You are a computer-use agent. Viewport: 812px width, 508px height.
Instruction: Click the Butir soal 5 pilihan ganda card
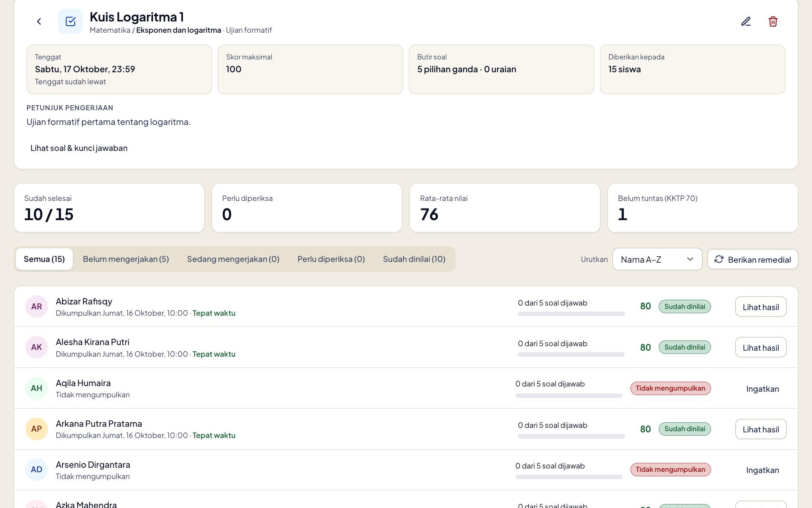[x=501, y=69]
